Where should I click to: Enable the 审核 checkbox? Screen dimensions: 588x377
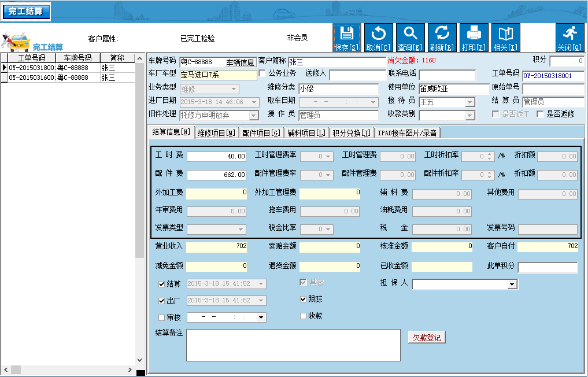pos(162,317)
